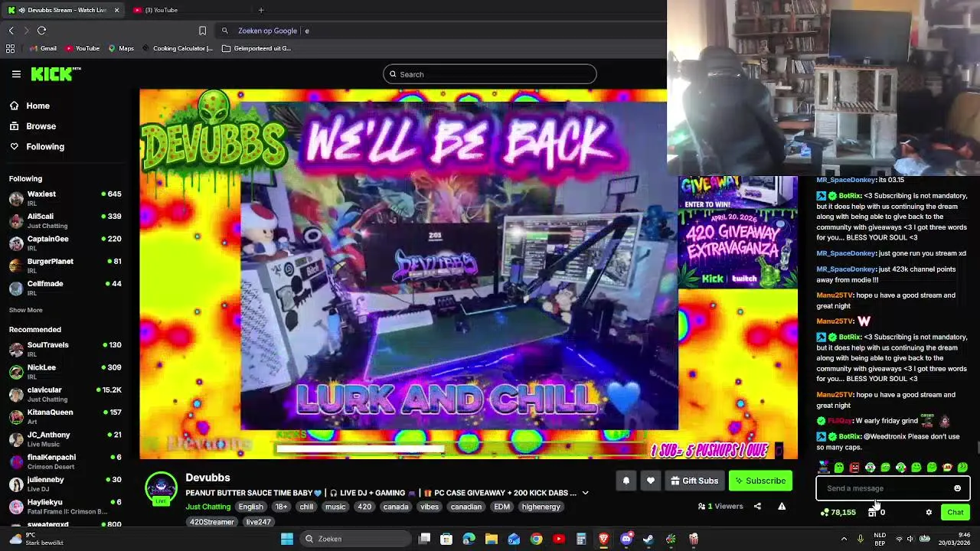Select the Just Chatting category link
The width and height of the screenshot is (980, 551).
click(x=207, y=507)
